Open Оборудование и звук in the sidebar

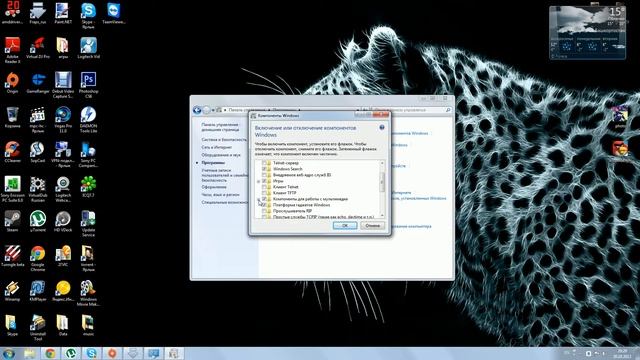point(221,155)
